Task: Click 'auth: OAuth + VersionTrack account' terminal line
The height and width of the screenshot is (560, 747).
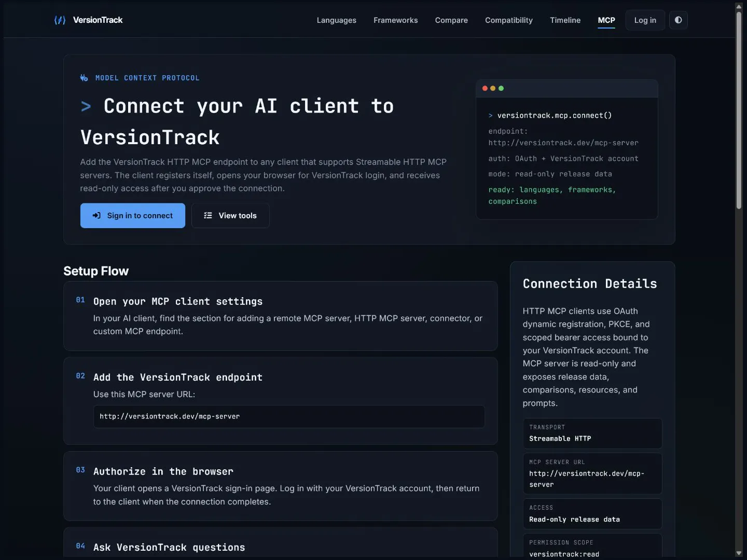Action: (563, 159)
